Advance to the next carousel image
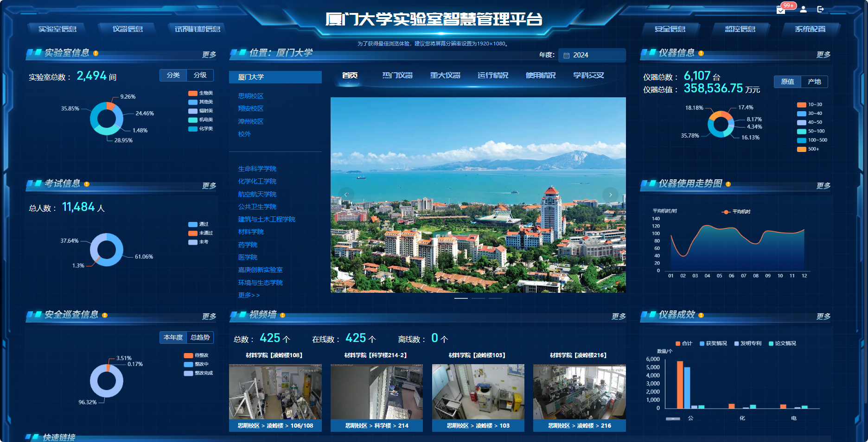This screenshot has width=868, height=442. tap(610, 195)
